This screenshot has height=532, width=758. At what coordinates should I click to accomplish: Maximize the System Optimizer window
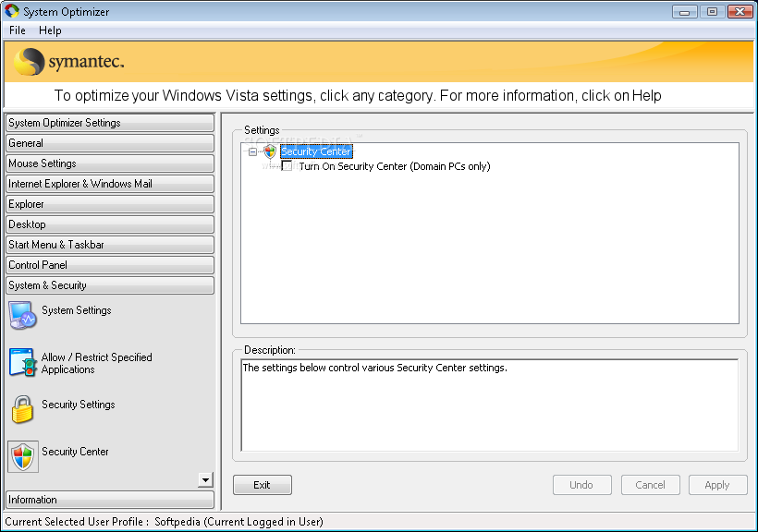pos(712,12)
